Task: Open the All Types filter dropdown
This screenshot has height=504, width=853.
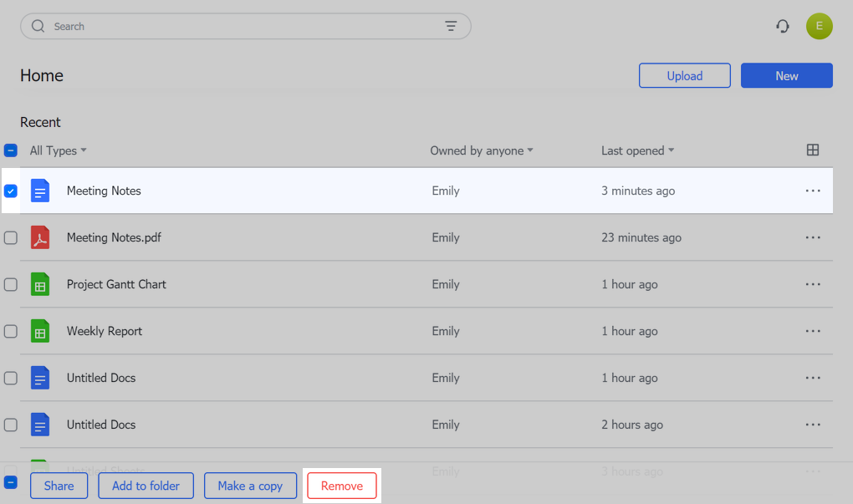Action: [x=58, y=150]
